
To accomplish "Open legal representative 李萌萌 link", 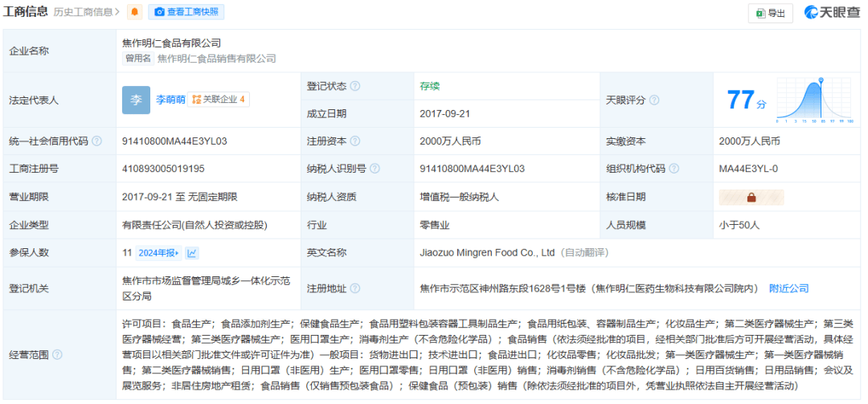I will tap(170, 100).
